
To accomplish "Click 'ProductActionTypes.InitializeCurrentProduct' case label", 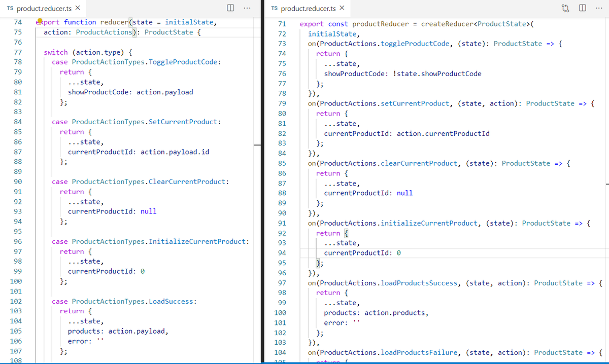I will pos(159,242).
